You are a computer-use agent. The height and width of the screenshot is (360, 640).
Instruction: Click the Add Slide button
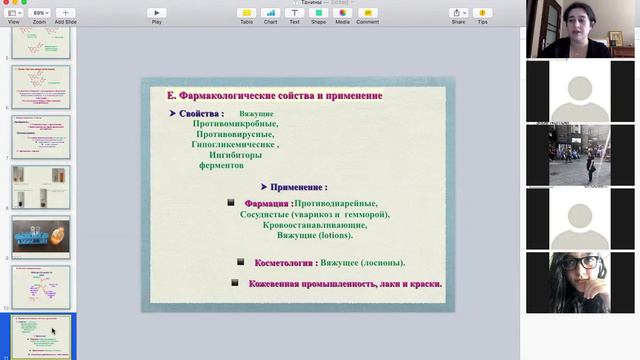[x=65, y=13]
